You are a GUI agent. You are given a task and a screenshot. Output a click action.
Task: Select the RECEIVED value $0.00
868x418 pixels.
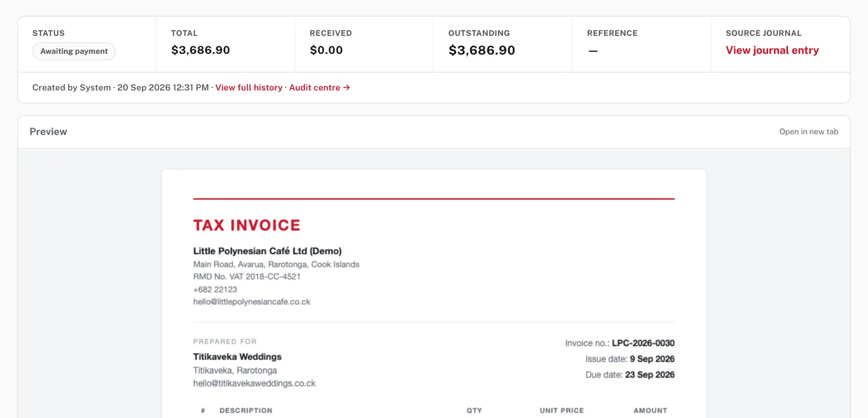click(x=326, y=50)
